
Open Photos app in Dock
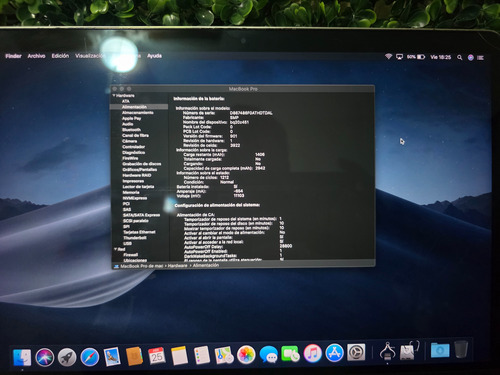[x=246, y=355]
